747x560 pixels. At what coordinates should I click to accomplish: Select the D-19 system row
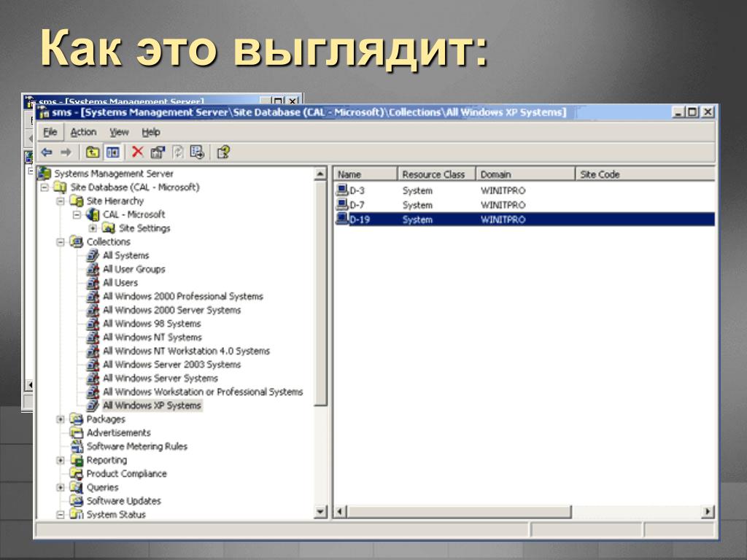pyautogui.click(x=525, y=219)
